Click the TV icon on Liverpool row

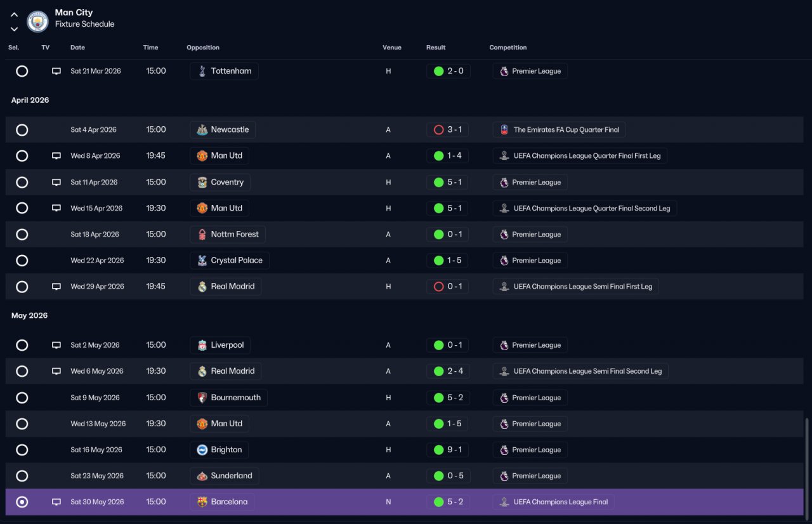click(56, 346)
